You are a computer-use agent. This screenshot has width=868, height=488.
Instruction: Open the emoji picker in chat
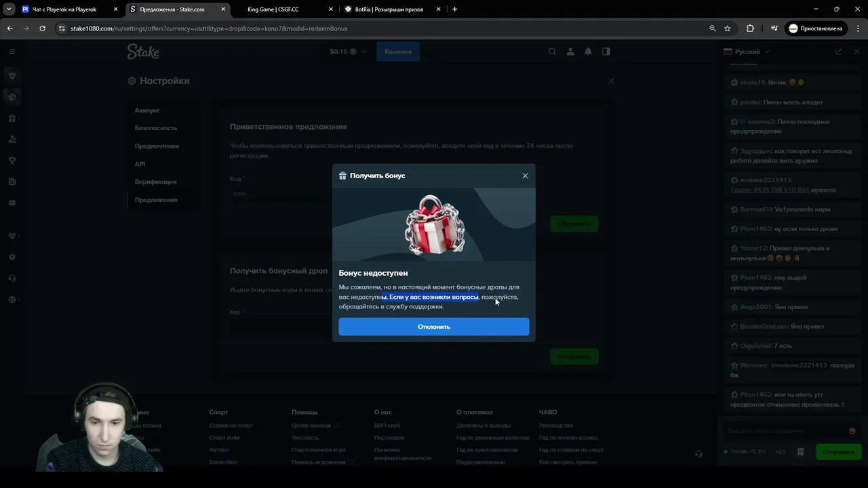click(852, 431)
